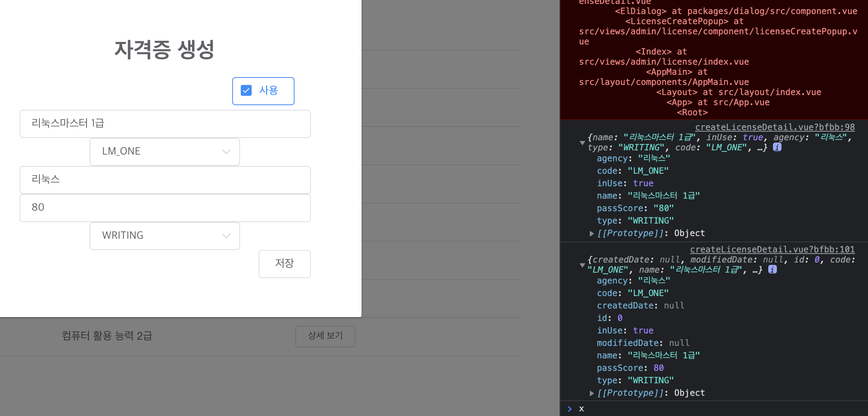The height and width of the screenshot is (416, 868).
Task: Select passScore: 80 numeric property in console
Action: pos(630,368)
